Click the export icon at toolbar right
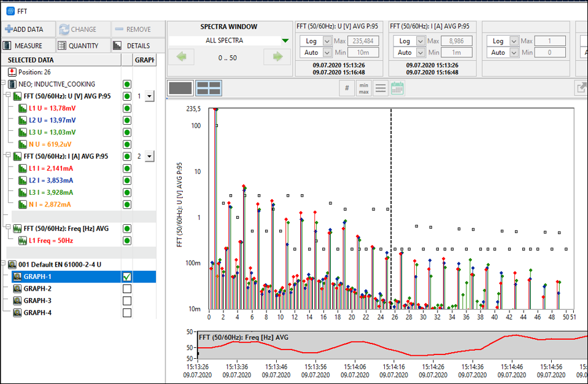Viewport: 588px width, 384px height. [581, 88]
